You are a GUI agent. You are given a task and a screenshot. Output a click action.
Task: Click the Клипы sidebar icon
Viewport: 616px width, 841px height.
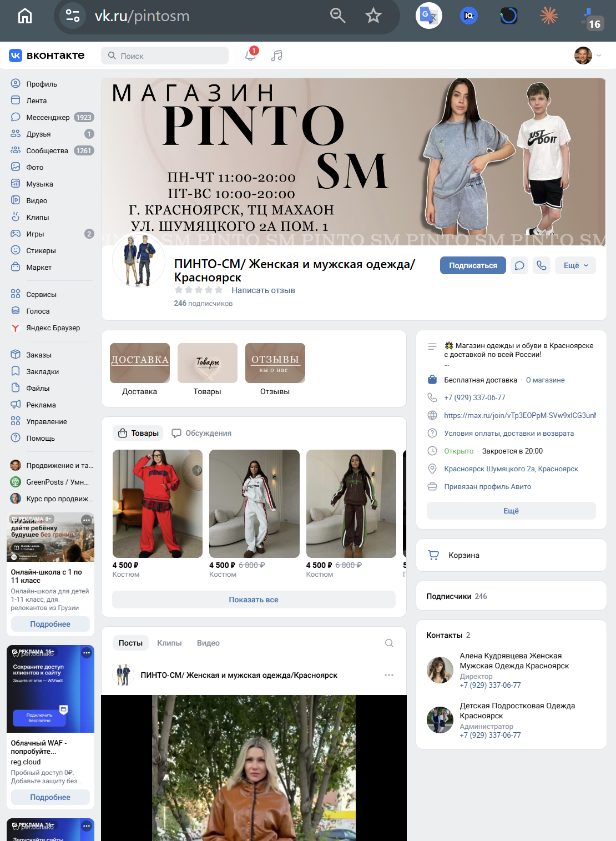point(16,217)
